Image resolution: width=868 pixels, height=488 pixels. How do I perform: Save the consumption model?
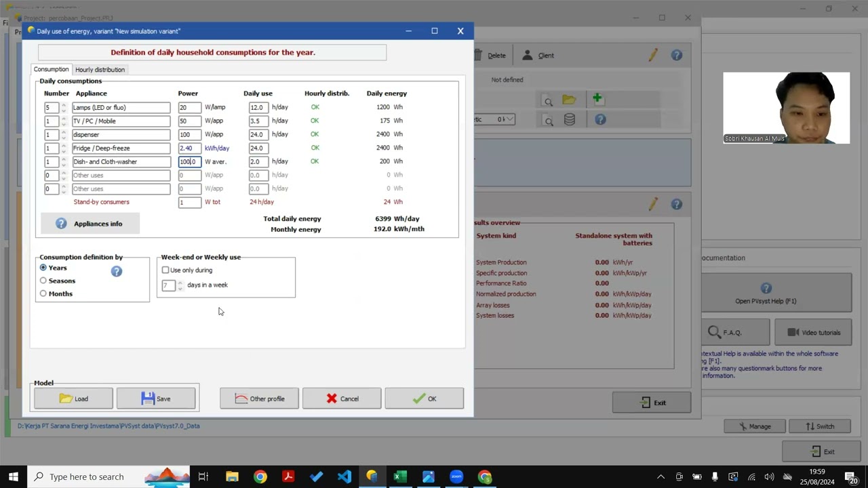tap(156, 399)
